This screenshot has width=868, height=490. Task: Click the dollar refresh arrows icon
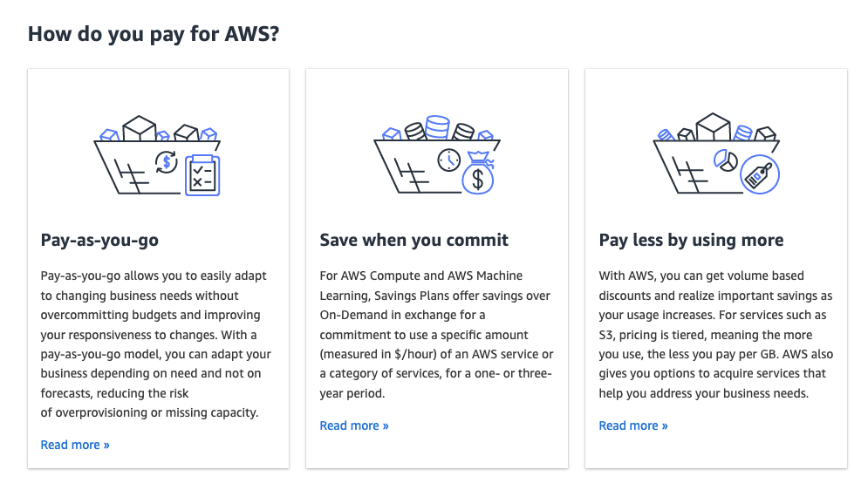[166, 162]
